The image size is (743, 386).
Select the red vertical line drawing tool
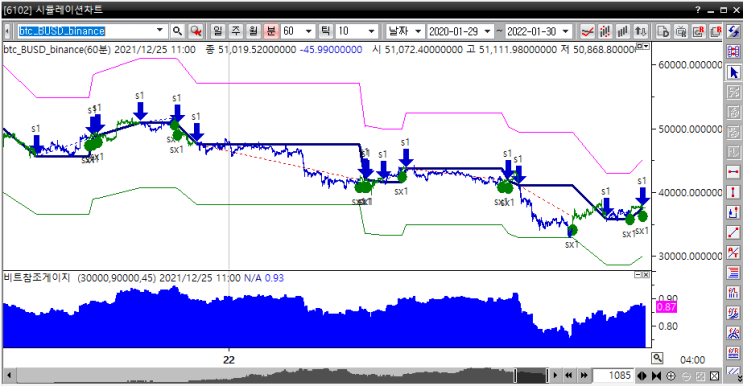coord(734,192)
